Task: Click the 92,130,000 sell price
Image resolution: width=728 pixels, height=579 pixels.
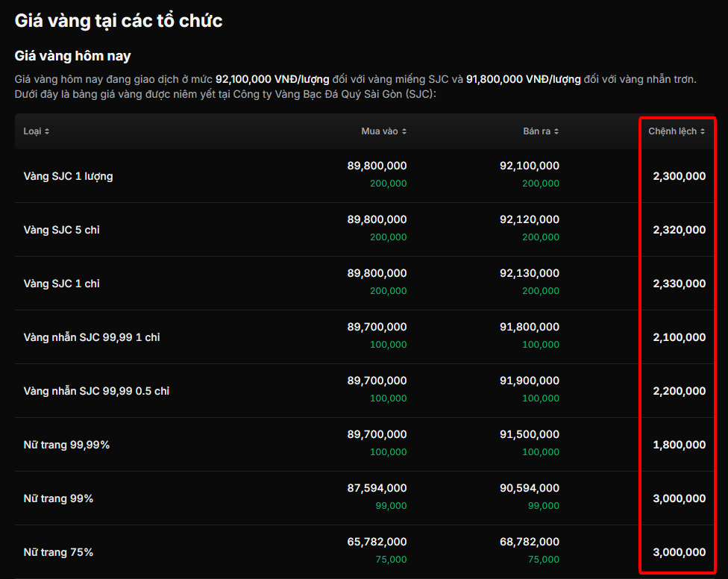Action: [530, 274]
